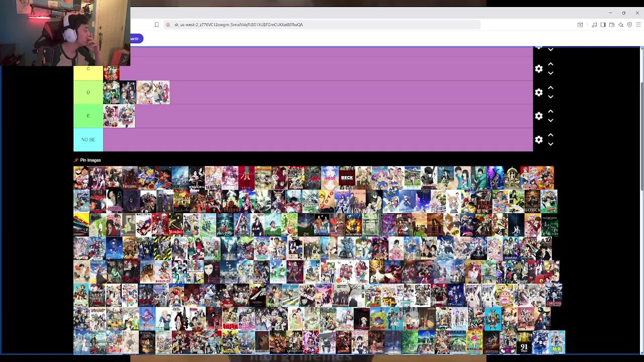Move the D tier row up
Image resolution: width=644 pixels, height=362 pixels.
click(550, 88)
